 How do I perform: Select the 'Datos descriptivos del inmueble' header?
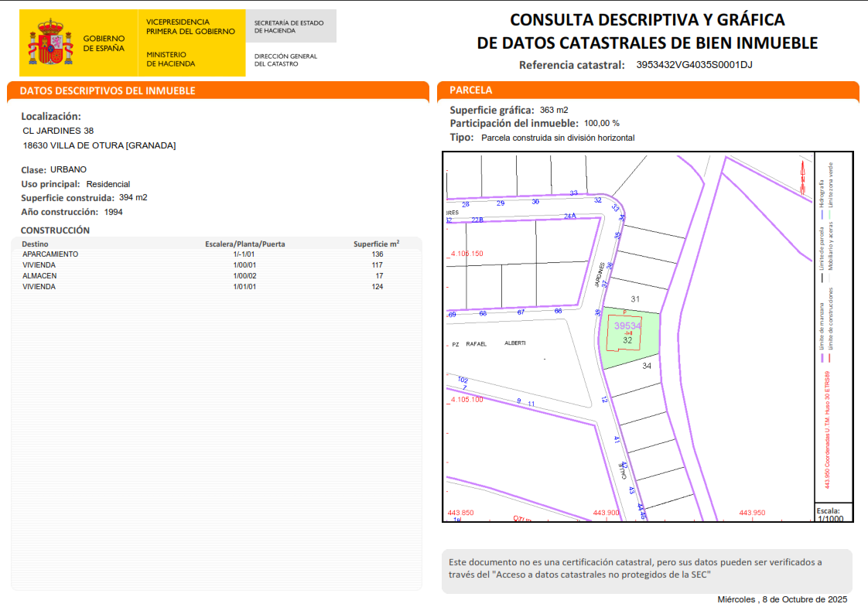[108, 91]
